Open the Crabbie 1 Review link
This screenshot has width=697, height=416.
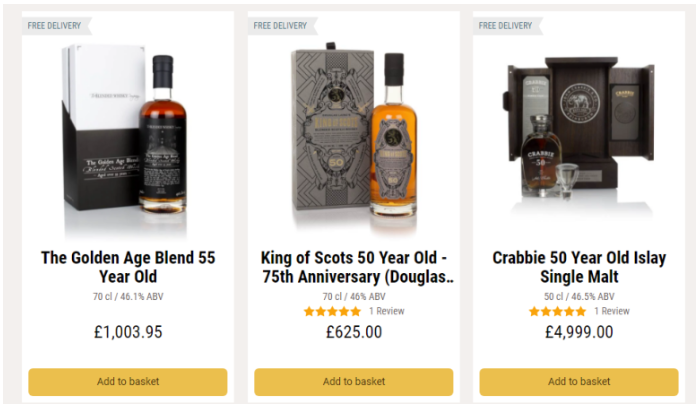[x=612, y=311]
